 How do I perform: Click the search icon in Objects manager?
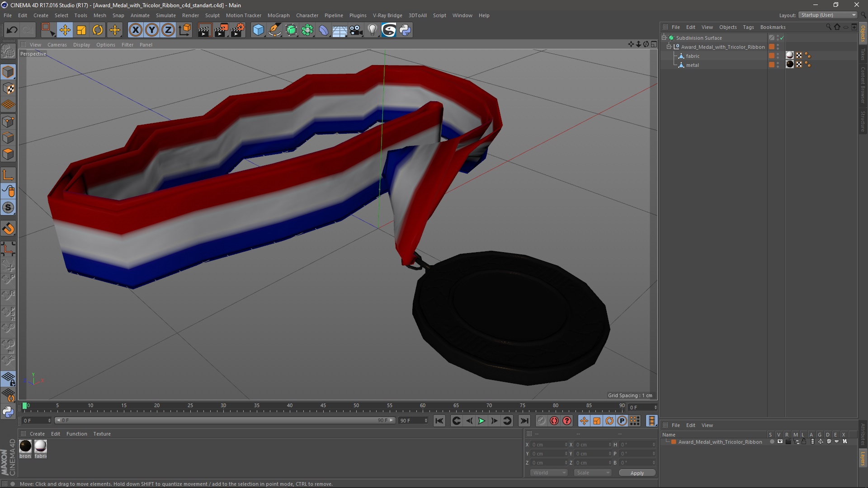828,27
